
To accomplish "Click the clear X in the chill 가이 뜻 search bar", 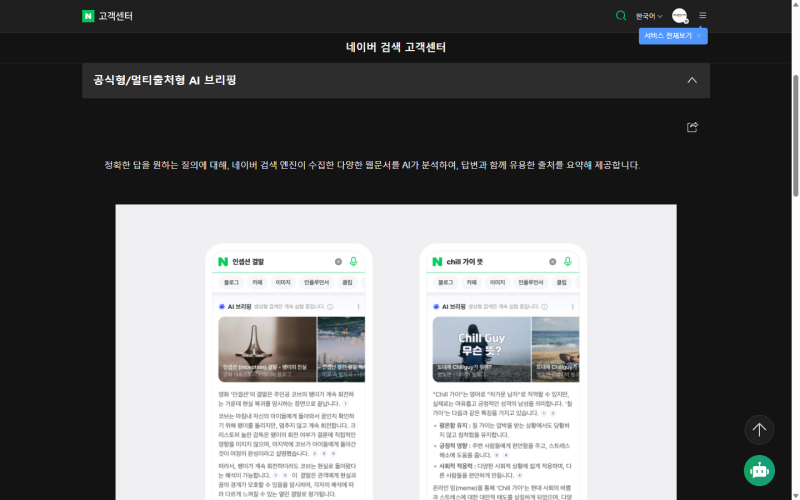I will point(553,262).
